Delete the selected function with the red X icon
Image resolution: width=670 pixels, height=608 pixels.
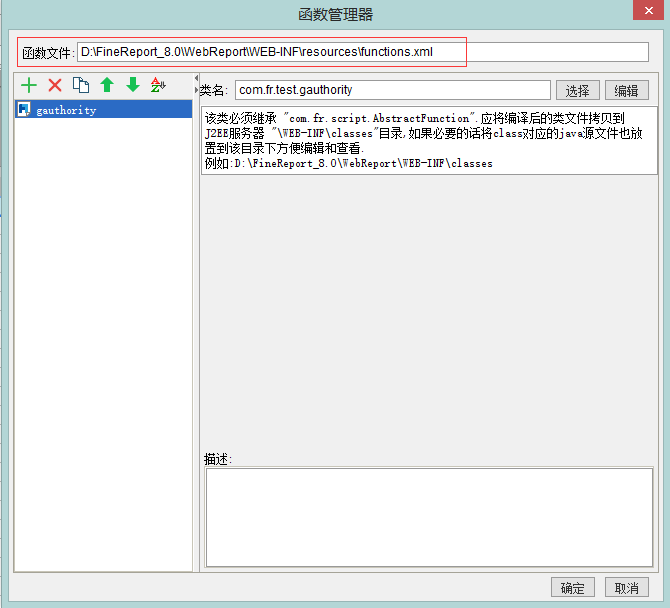[x=55, y=85]
